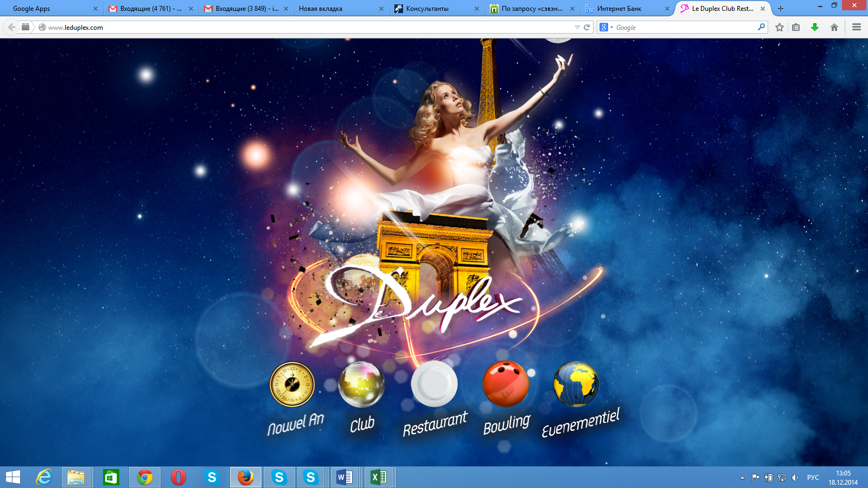Follow the Restaurant text link
868x488 pixels.
(x=435, y=424)
